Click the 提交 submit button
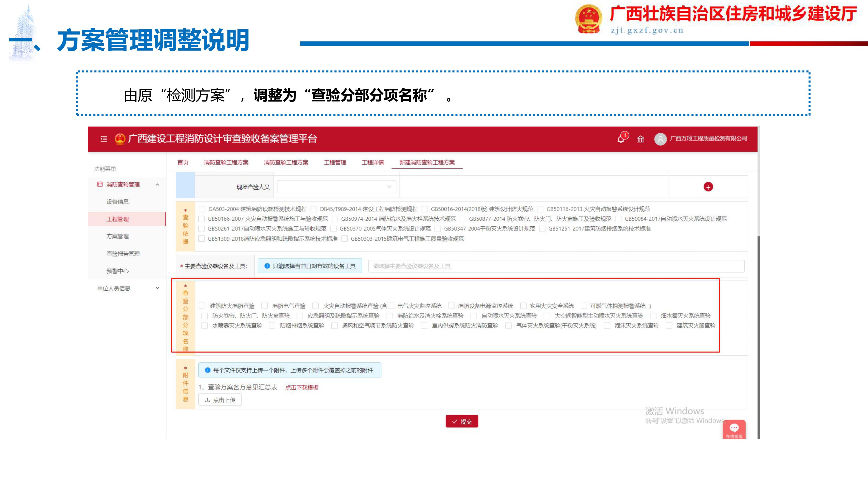Image resolution: width=868 pixels, height=488 pixels. point(462,421)
